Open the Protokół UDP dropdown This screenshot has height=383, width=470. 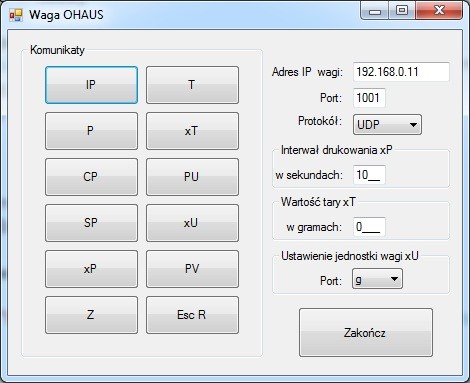click(x=387, y=125)
